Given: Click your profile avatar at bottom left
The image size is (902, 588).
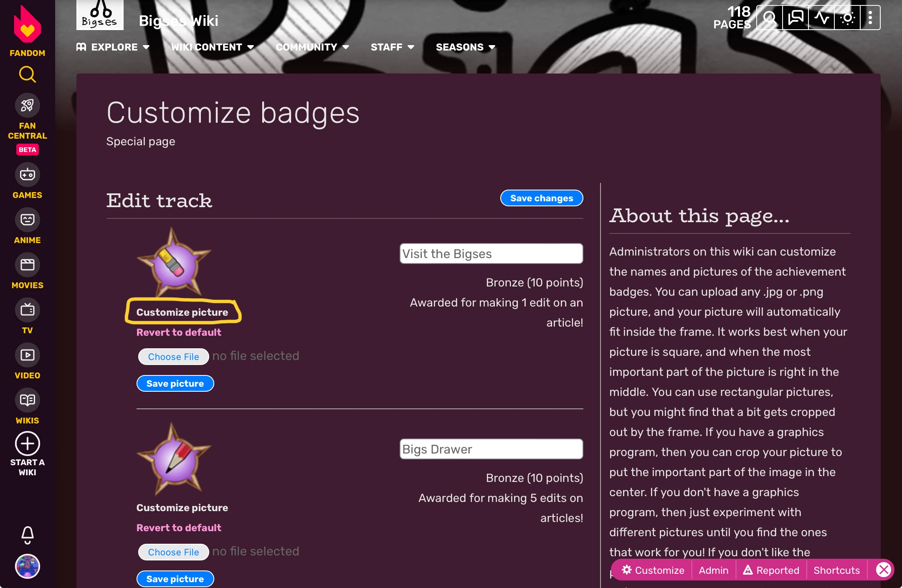Looking at the screenshot, I should click(27, 566).
